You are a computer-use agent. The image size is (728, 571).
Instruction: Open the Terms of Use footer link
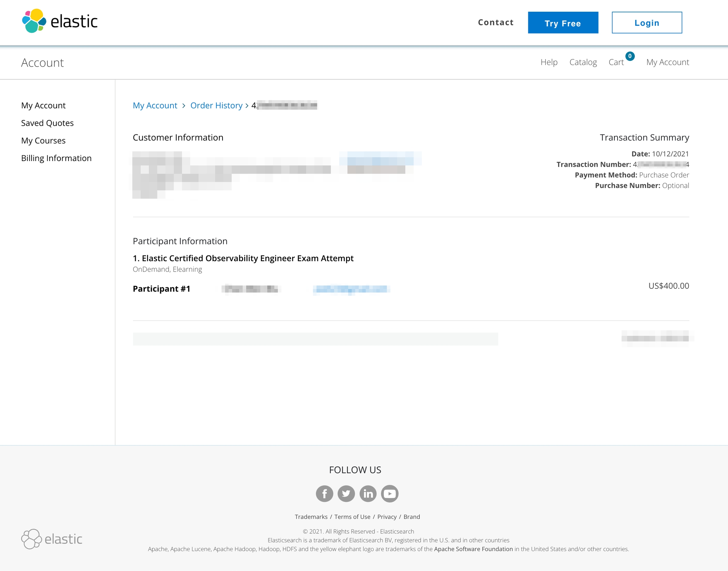(x=352, y=517)
